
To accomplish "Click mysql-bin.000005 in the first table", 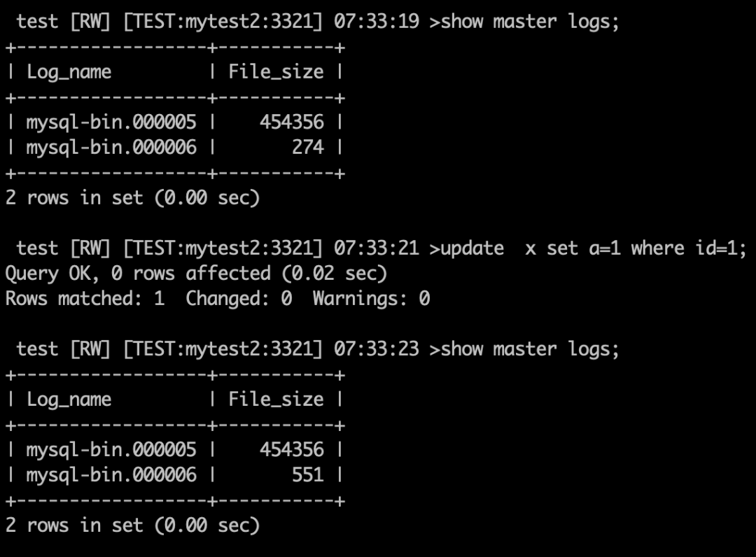I will point(111,122).
